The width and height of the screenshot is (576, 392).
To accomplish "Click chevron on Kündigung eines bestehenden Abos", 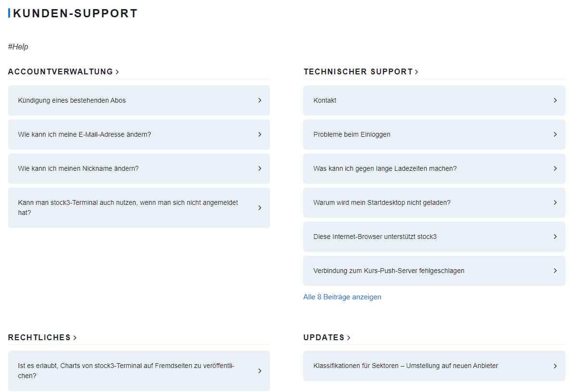I will click(x=259, y=100).
